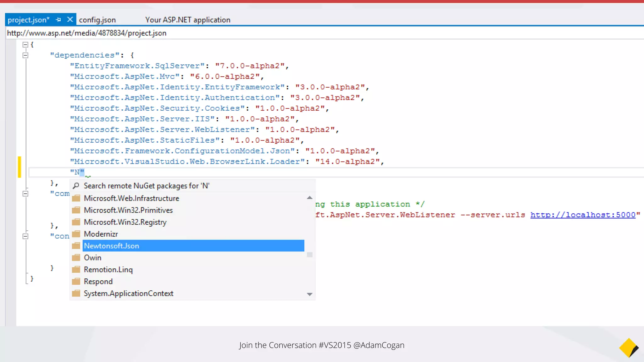644x362 pixels.
Task: Click the pin icon on project.json tab
Action: point(58,19)
